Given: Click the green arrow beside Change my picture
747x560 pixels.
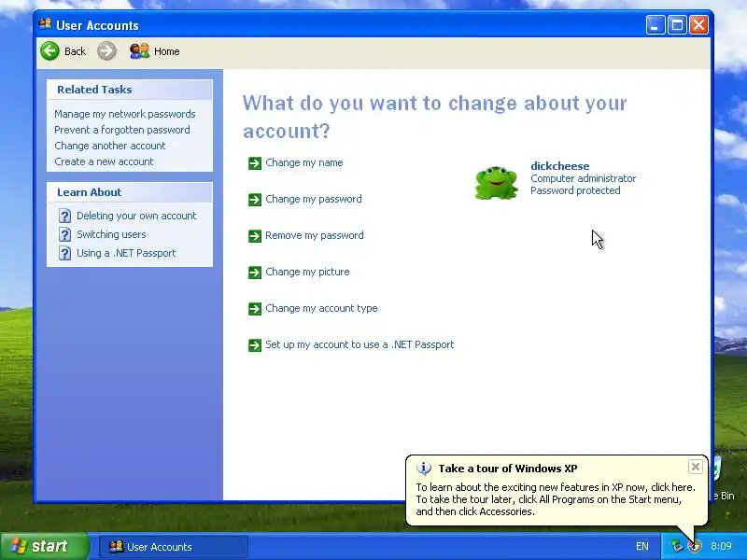Looking at the screenshot, I should (x=255, y=273).
